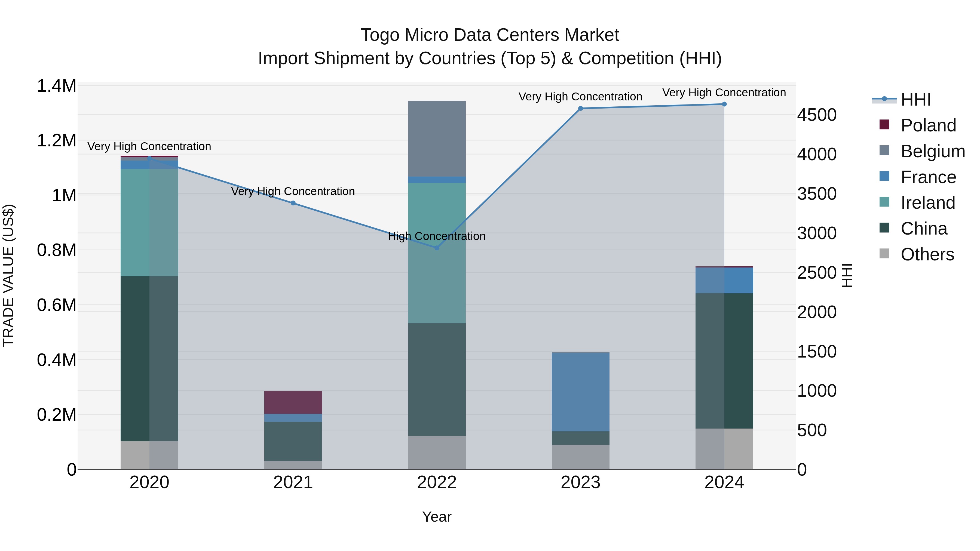Click the 2023 x-axis label
980x551 pixels.
click(x=581, y=482)
